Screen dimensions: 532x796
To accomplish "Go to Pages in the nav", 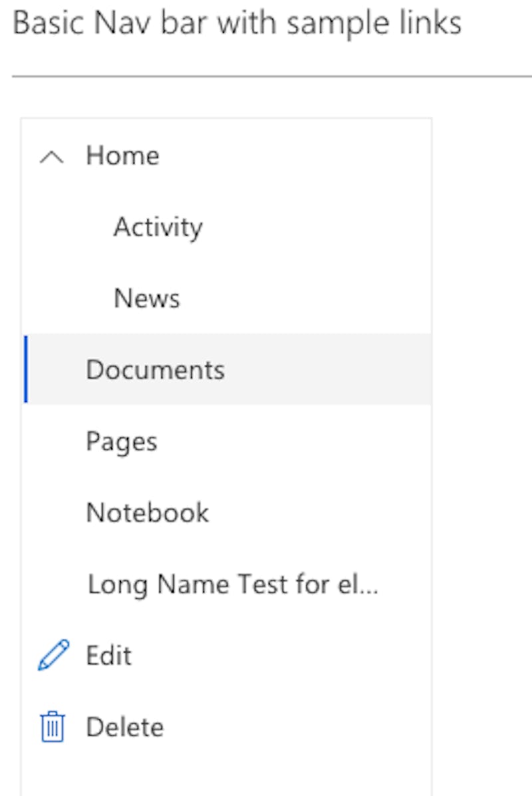I will click(x=122, y=442).
